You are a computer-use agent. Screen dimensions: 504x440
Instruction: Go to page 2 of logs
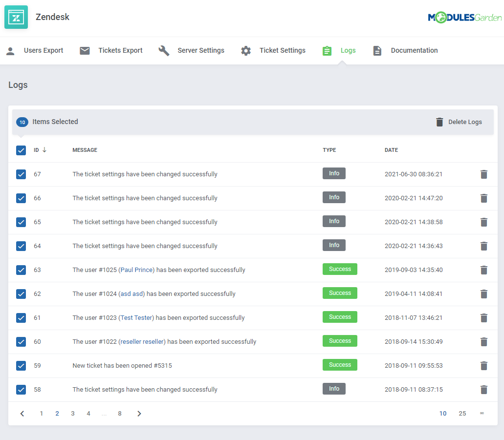tap(57, 414)
